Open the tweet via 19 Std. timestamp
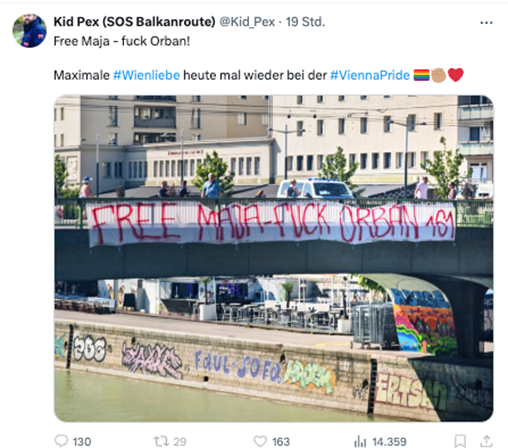The image size is (508, 448). click(305, 22)
